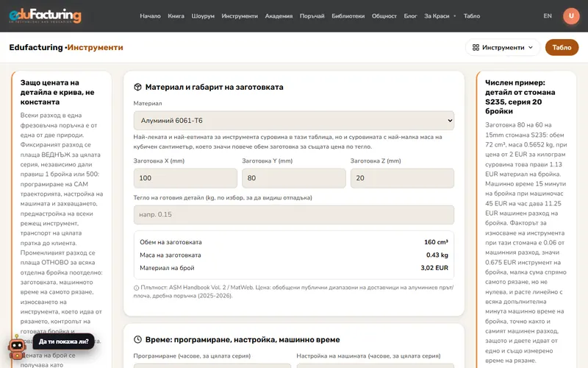
Task: Open Блог menu item
Action: pos(410,15)
